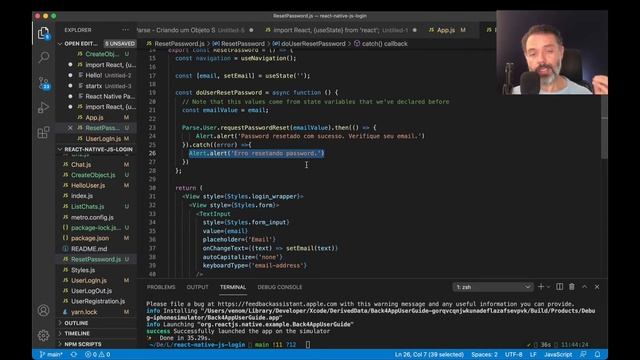Viewport: 640px width, 360px height.
Task: Change LF end of line sequence
Action: coord(533,354)
